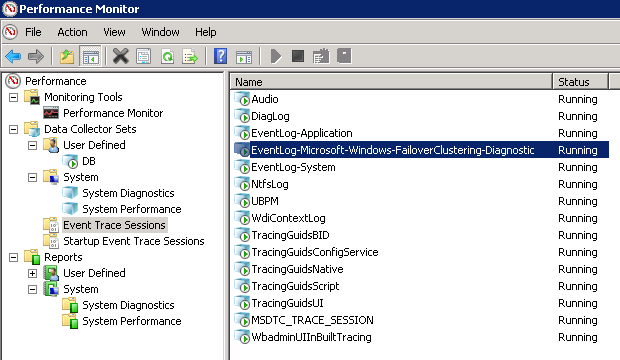Screen dimensions: 620x360
Task: Collapse the Data Collector Sets node
Action: coord(13,129)
